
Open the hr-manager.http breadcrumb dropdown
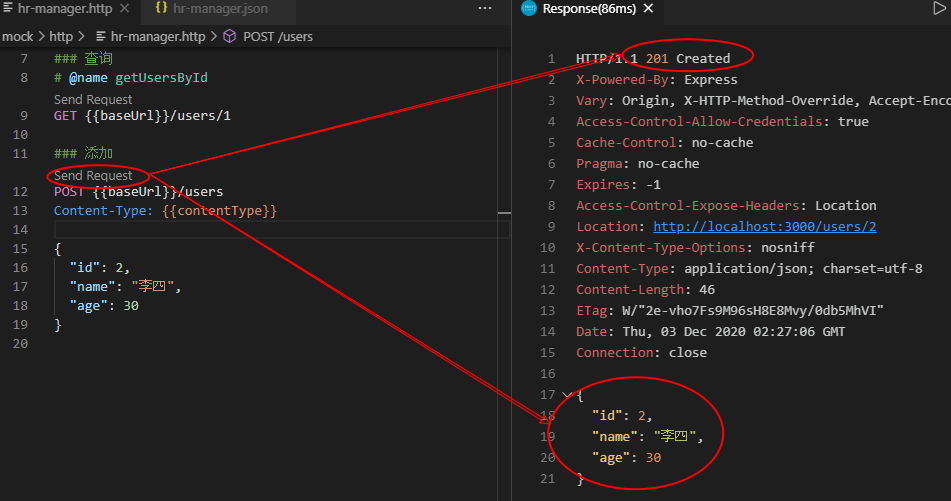click(157, 37)
